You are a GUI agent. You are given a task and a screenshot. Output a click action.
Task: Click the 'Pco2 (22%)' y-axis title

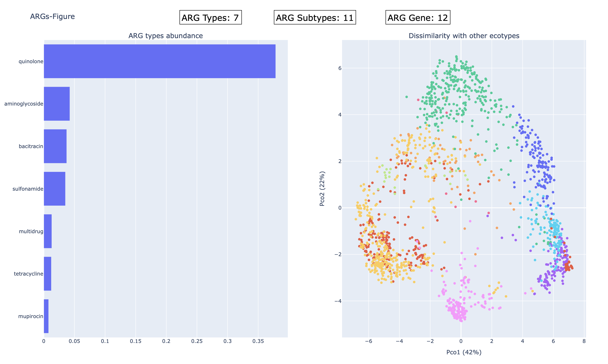coord(322,189)
